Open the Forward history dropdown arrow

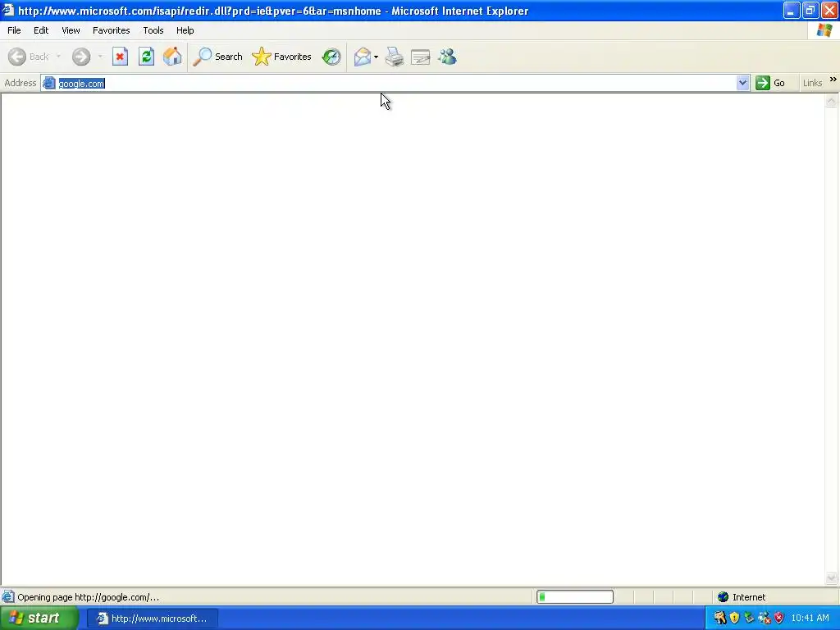click(100, 57)
